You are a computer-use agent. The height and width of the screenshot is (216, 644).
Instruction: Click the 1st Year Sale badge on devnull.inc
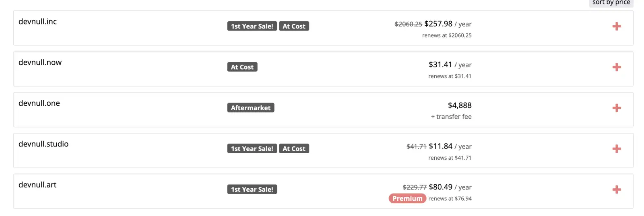point(252,26)
